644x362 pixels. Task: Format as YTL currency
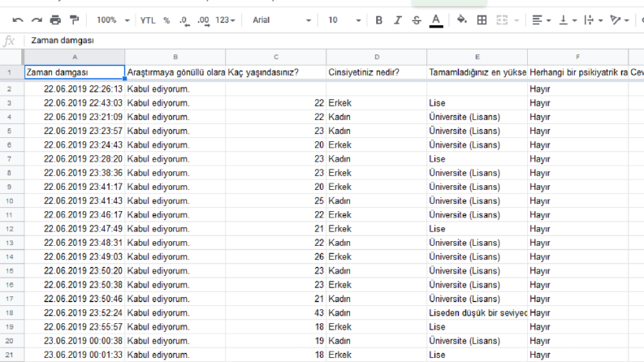148,20
